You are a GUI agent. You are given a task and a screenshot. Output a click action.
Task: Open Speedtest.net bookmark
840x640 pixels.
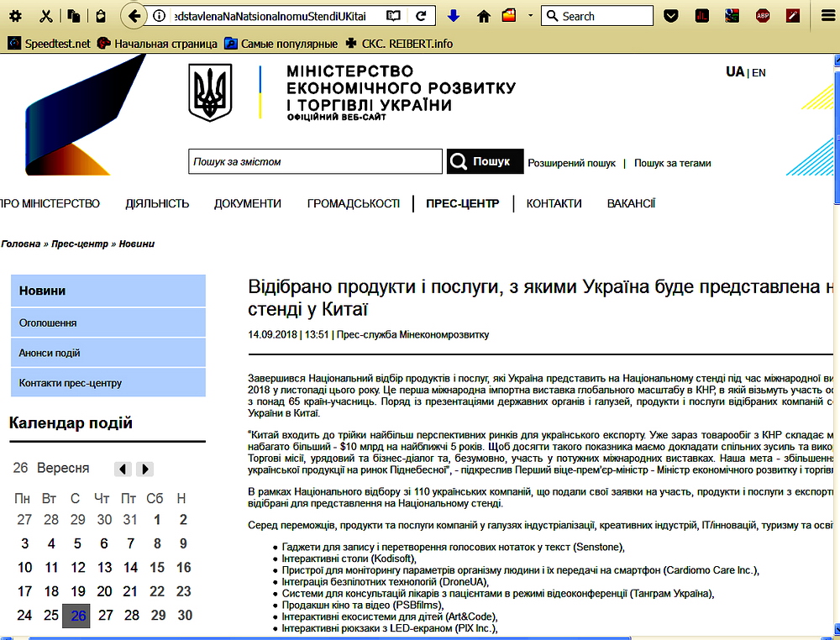50,44
